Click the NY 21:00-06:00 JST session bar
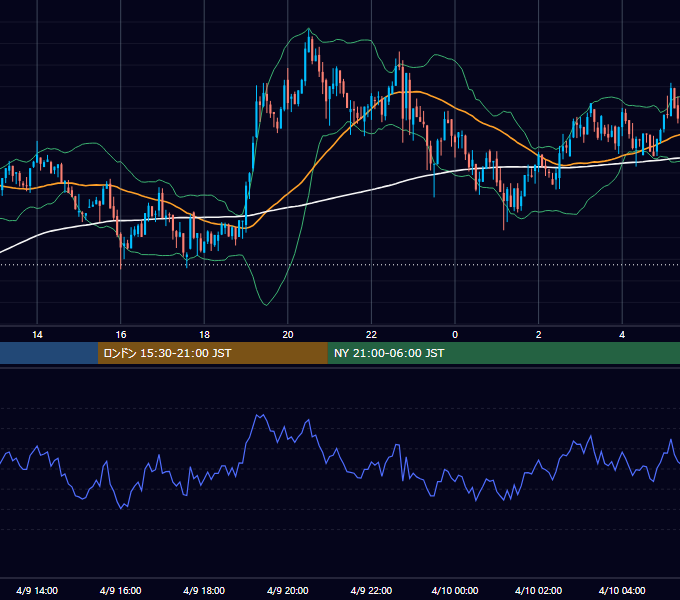 coord(503,353)
